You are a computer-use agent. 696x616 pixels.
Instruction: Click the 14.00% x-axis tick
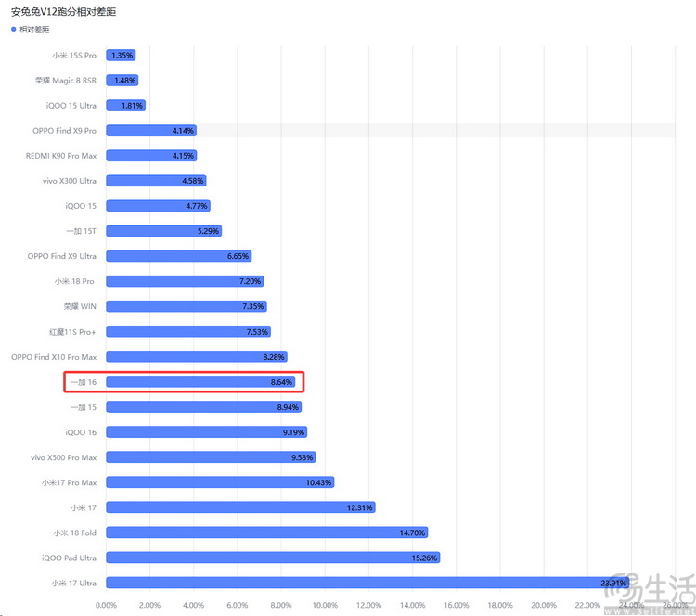pos(413,606)
